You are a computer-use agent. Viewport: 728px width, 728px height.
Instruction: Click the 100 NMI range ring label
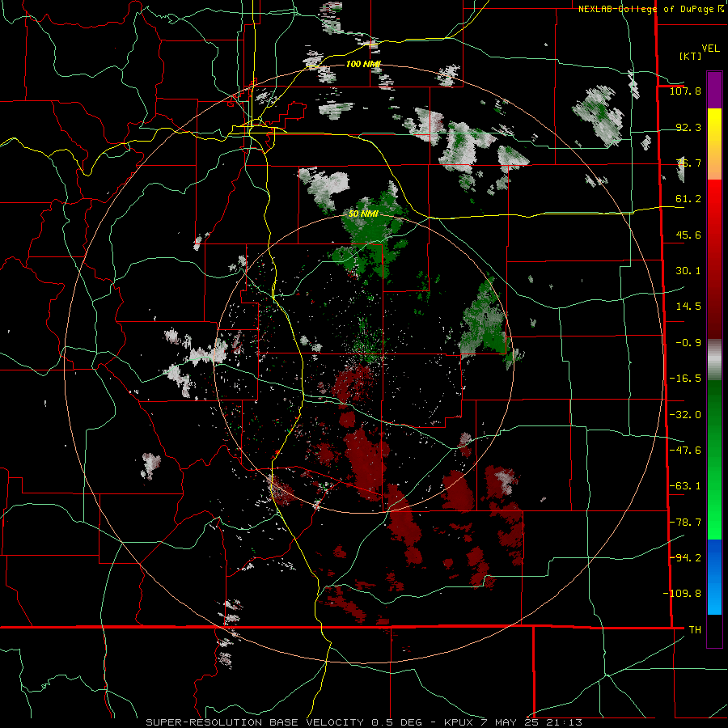[363, 64]
